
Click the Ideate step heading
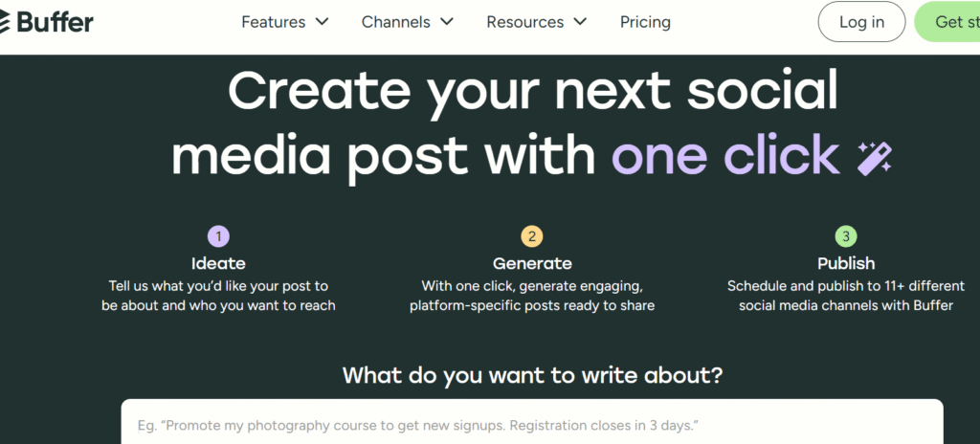pos(218,263)
